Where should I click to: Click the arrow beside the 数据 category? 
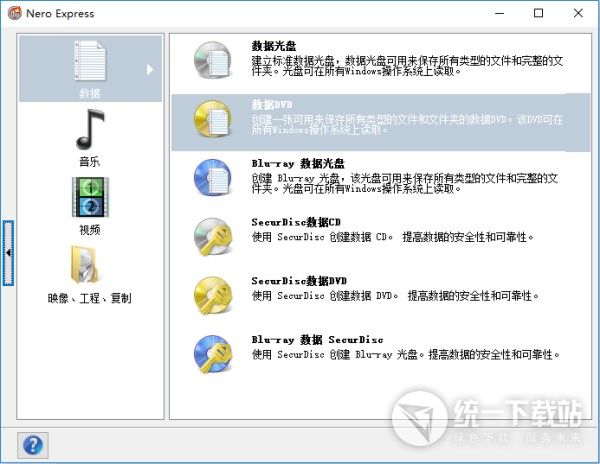click(151, 69)
